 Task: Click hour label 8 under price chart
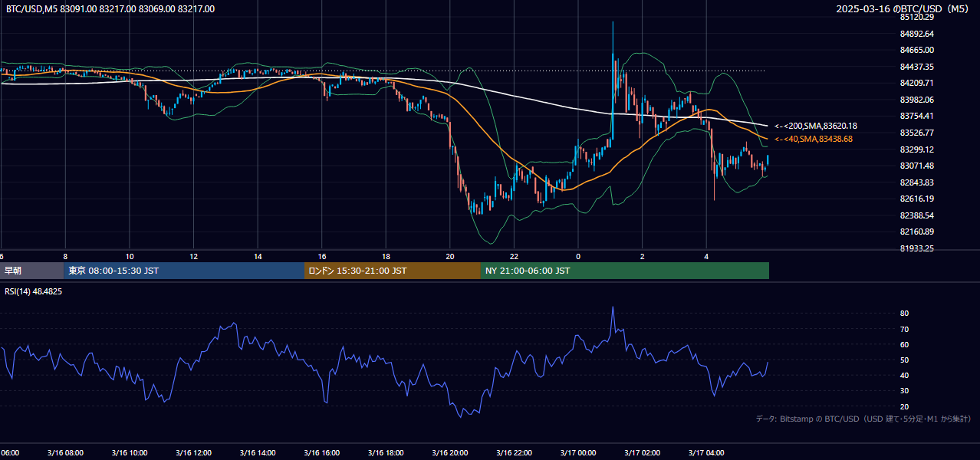[x=65, y=256]
